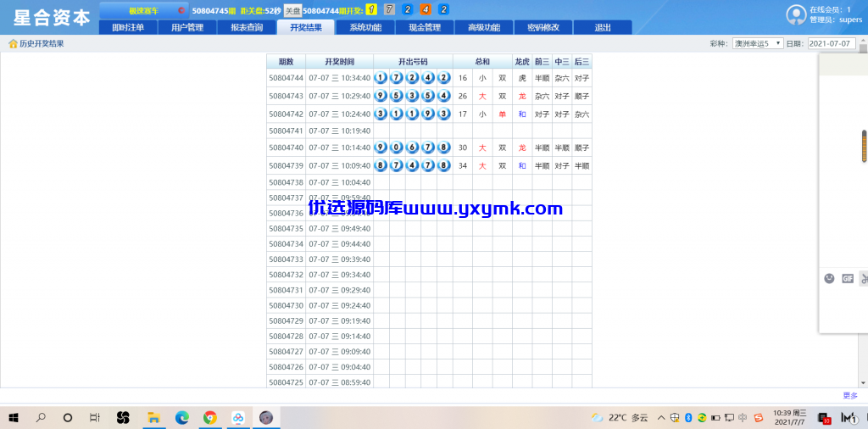Click first ball 1 in row 50804744
Viewport: 868px width, 429px height.
[381, 78]
